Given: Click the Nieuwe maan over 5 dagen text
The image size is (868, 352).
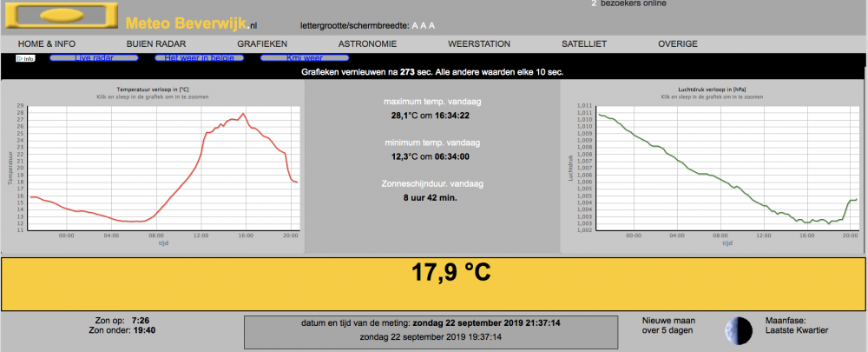Looking at the screenshot, I should point(668,325).
